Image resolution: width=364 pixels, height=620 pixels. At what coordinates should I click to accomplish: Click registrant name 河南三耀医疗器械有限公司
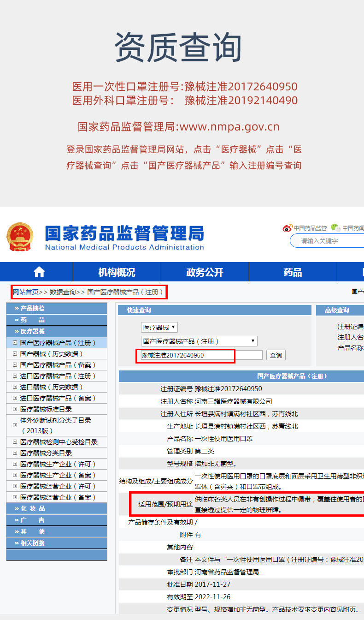point(233,401)
